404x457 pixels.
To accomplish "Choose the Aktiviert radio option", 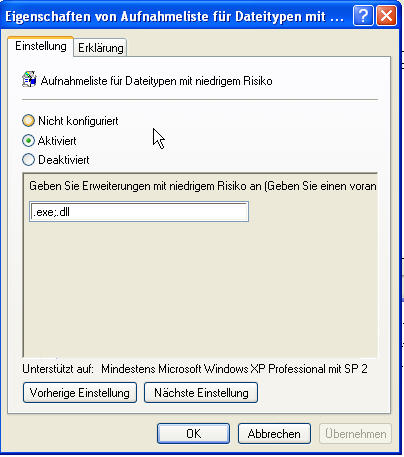I will click(28, 141).
